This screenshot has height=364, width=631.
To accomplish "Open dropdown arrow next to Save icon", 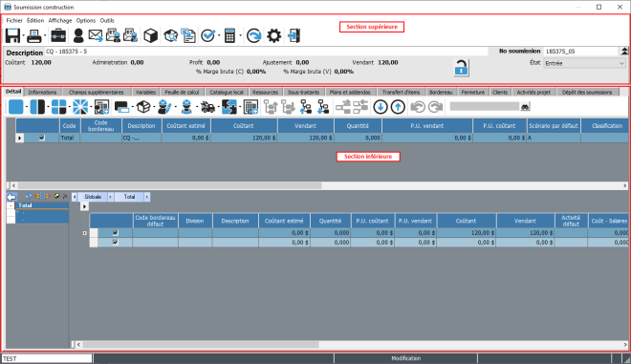I will [x=23, y=35].
